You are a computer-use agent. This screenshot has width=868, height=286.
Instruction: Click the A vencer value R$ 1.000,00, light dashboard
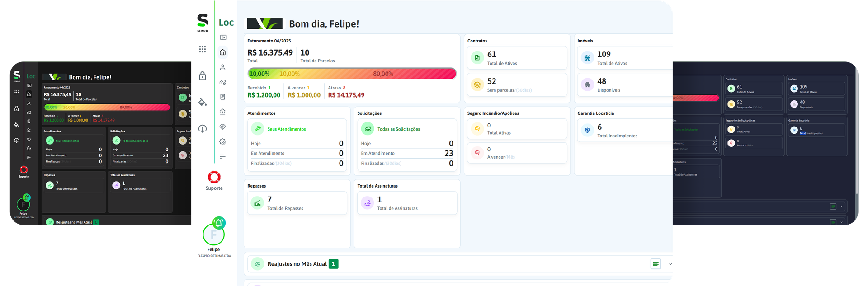(304, 95)
